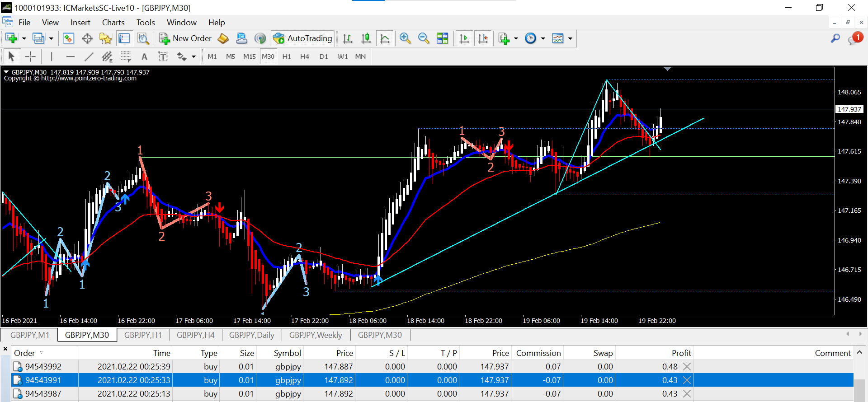Switch chart to M1 timeframe
868x402 pixels.
point(212,56)
